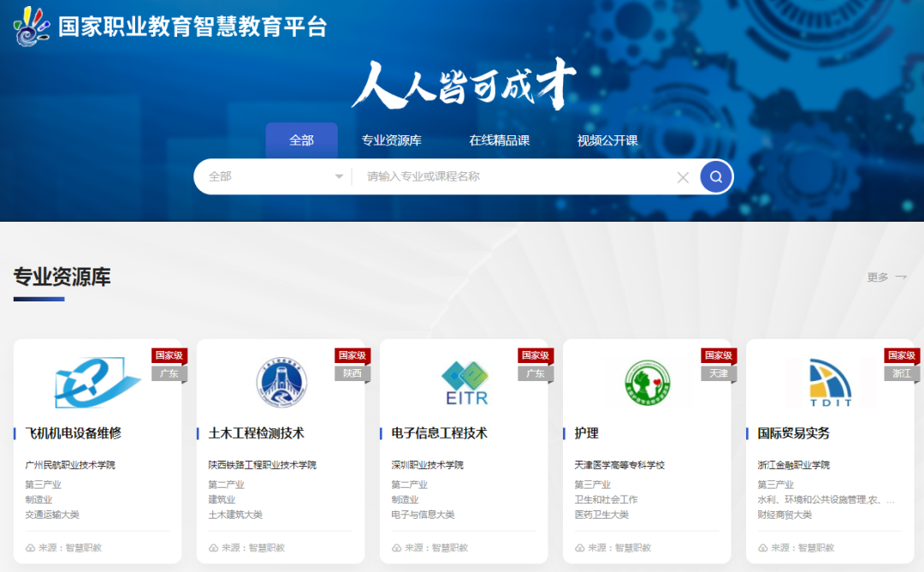Open 飞机机电设备维修 logo thumbnail
The width and height of the screenshot is (924, 572).
click(97, 382)
